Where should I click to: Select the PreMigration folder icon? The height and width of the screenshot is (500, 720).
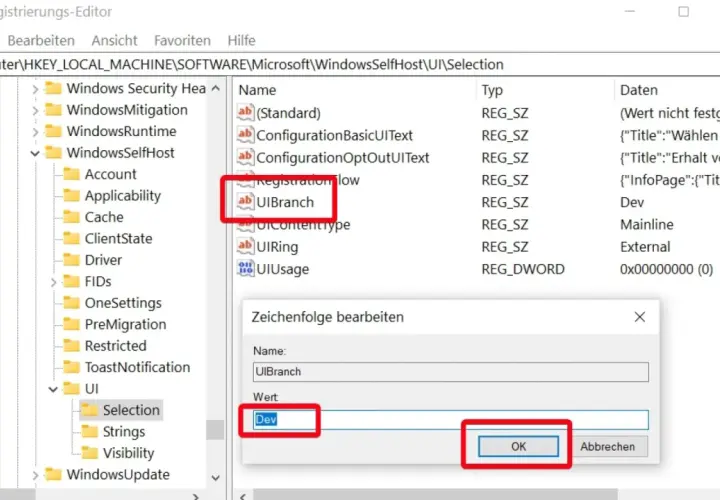[x=71, y=324]
